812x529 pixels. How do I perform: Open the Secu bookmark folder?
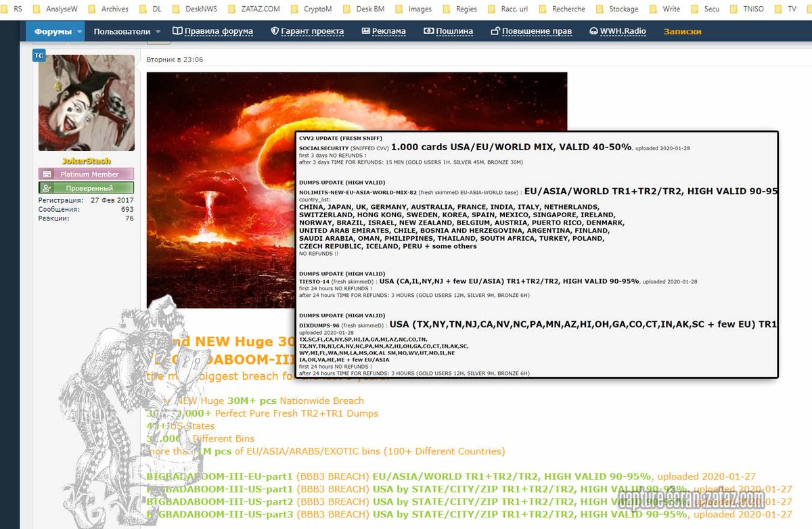(706, 9)
